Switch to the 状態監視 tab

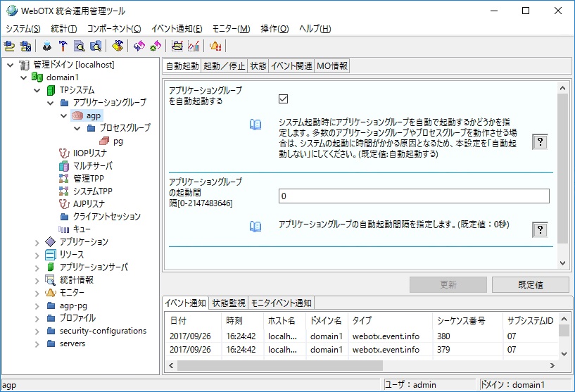[229, 303]
